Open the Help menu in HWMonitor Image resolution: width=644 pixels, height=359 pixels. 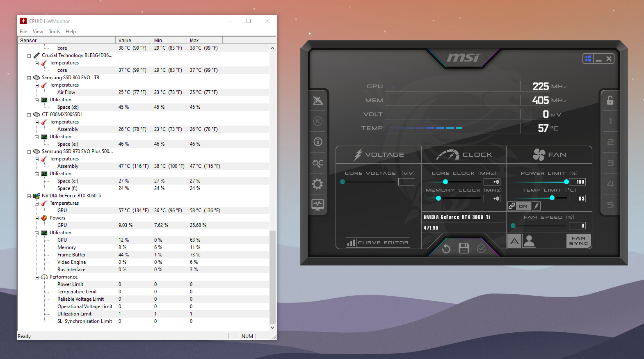coord(71,32)
